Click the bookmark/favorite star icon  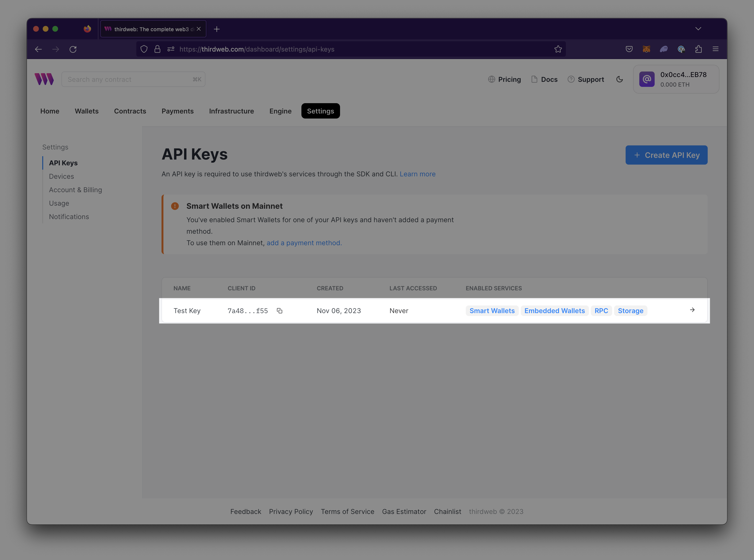558,49
